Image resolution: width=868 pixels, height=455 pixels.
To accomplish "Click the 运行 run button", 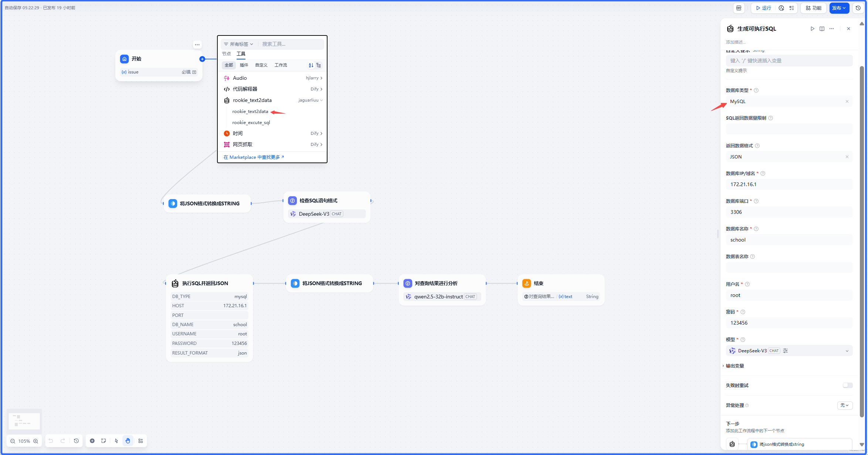I will (x=763, y=8).
